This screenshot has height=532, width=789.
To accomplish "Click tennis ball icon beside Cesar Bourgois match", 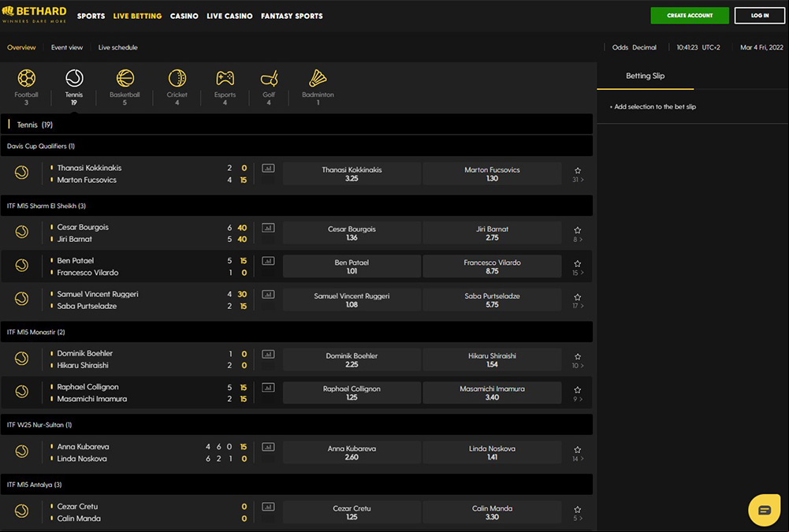I will pos(21,232).
